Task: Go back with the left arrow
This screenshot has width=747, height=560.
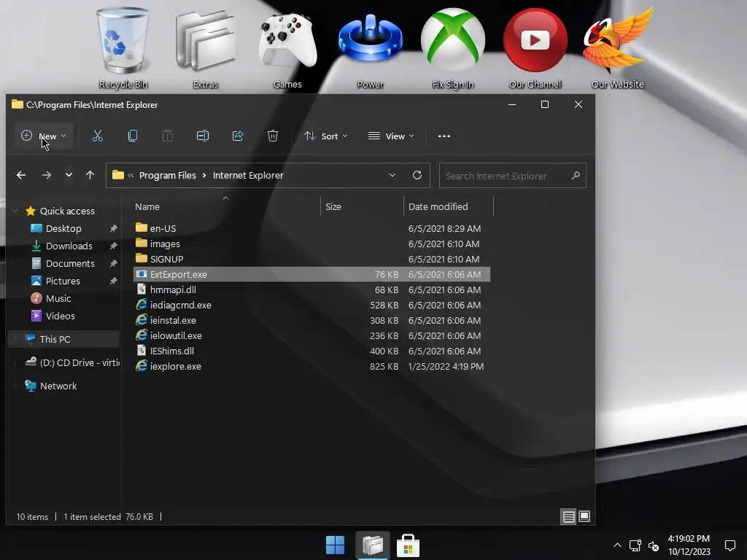Action: tap(21, 175)
